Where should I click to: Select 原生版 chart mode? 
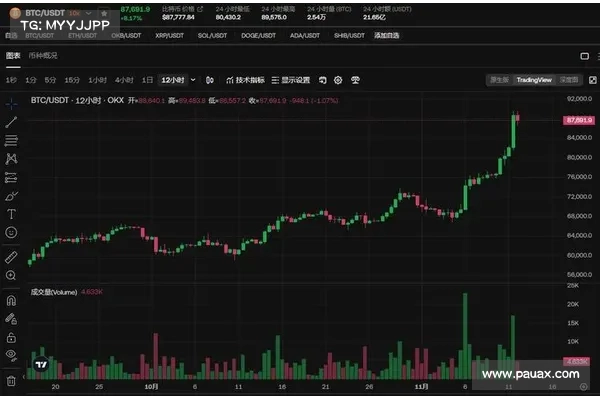pos(500,80)
